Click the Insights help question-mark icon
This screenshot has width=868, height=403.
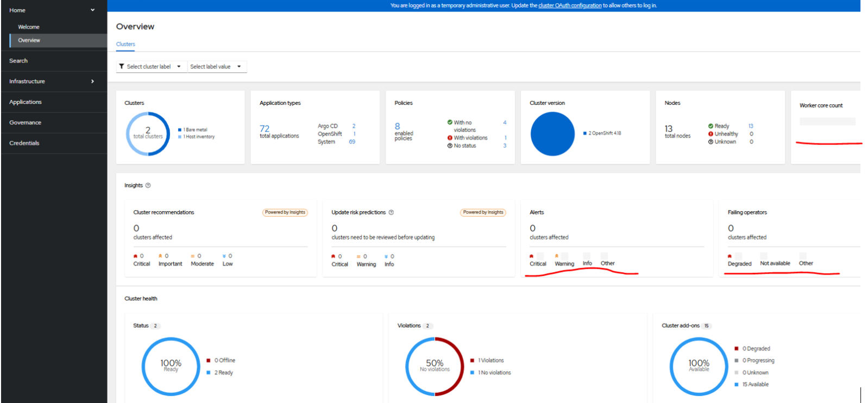148,186
